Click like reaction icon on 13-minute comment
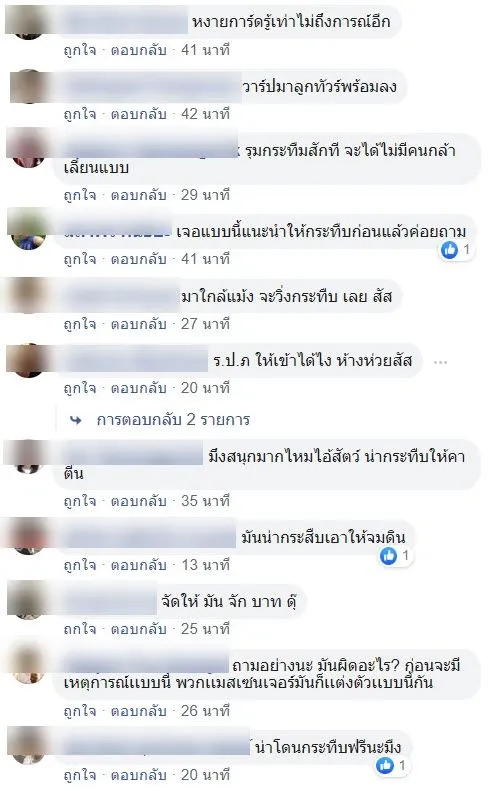This screenshot has width=493, height=791. coord(388,556)
